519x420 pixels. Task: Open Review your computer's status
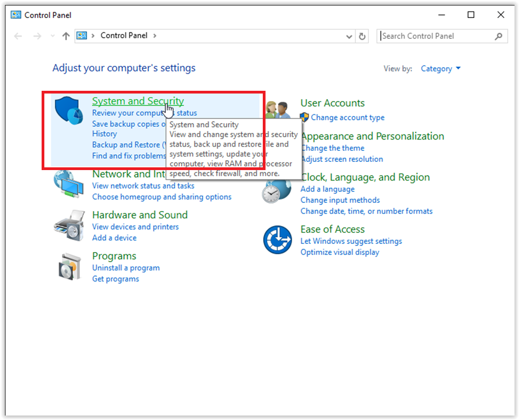[x=145, y=113]
